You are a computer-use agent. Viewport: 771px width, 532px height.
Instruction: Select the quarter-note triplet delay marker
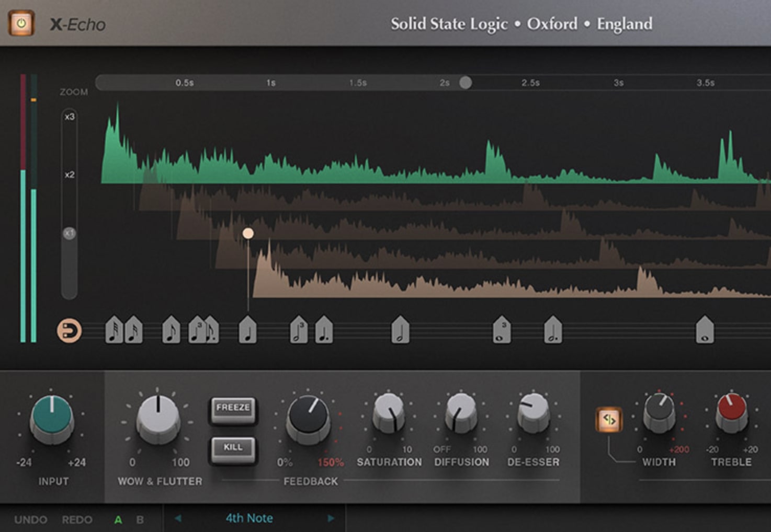197,330
